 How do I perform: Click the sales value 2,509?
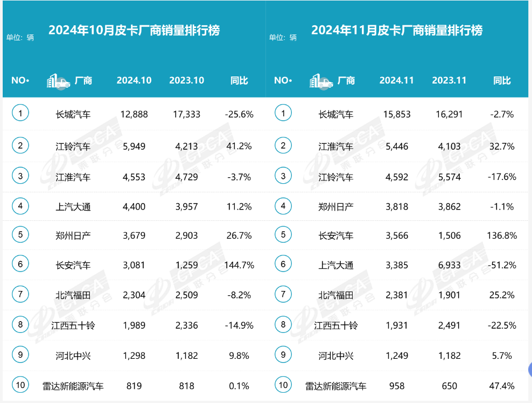(x=187, y=295)
